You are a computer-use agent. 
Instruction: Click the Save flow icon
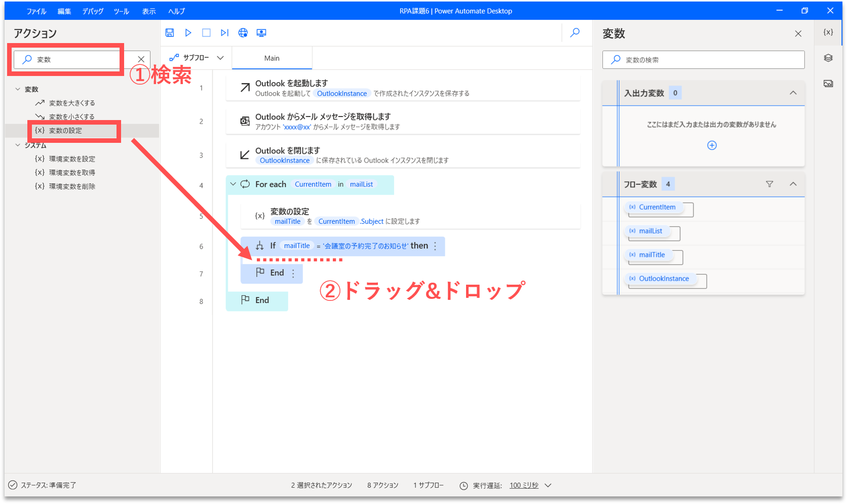pyautogui.click(x=170, y=33)
